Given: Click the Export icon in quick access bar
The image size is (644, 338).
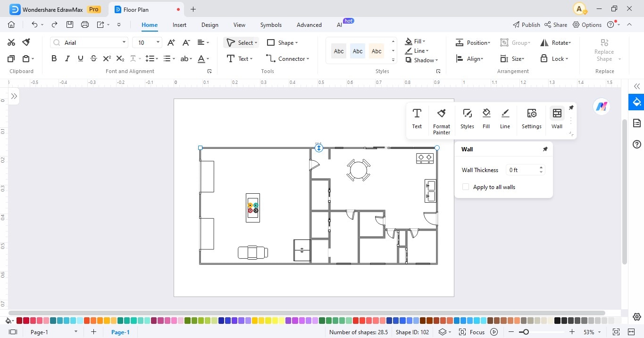Looking at the screenshot, I should point(100,25).
